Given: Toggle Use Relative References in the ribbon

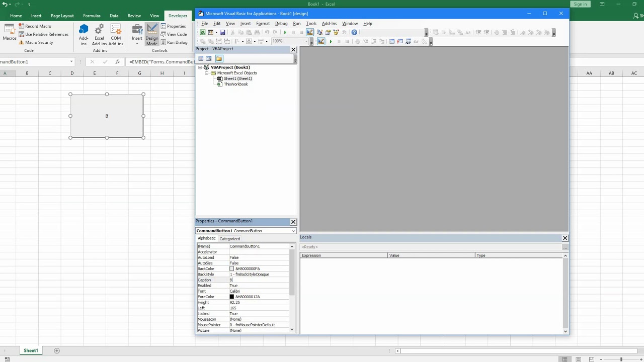Looking at the screenshot, I should click(43, 34).
